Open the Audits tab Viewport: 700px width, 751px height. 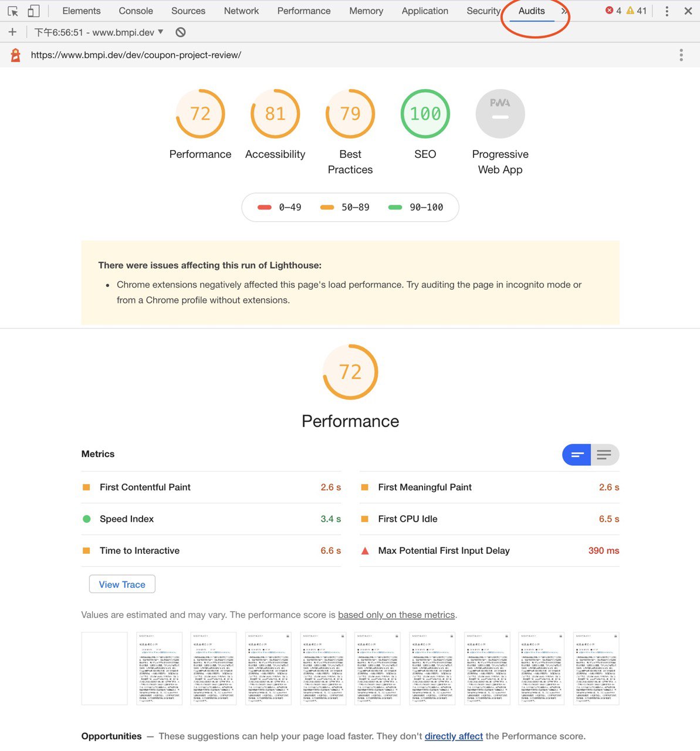531,11
